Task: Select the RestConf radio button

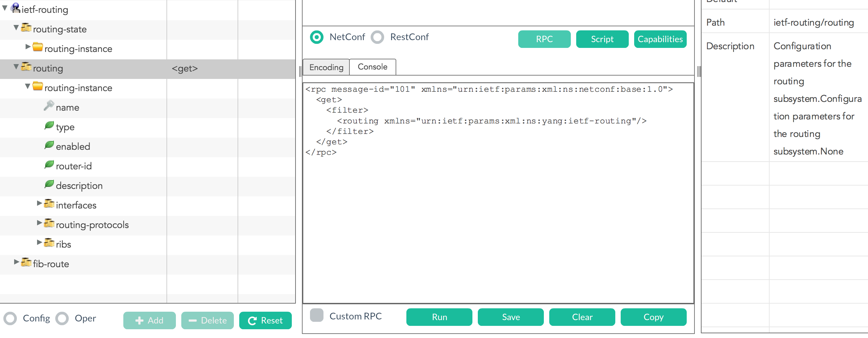Action: click(377, 37)
